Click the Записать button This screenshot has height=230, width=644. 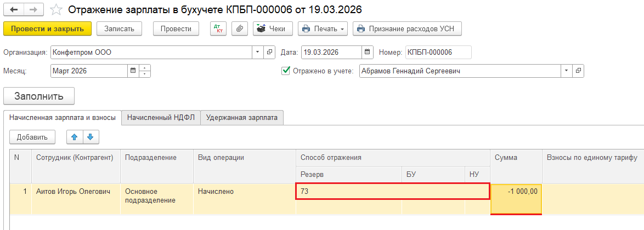pyautogui.click(x=119, y=28)
